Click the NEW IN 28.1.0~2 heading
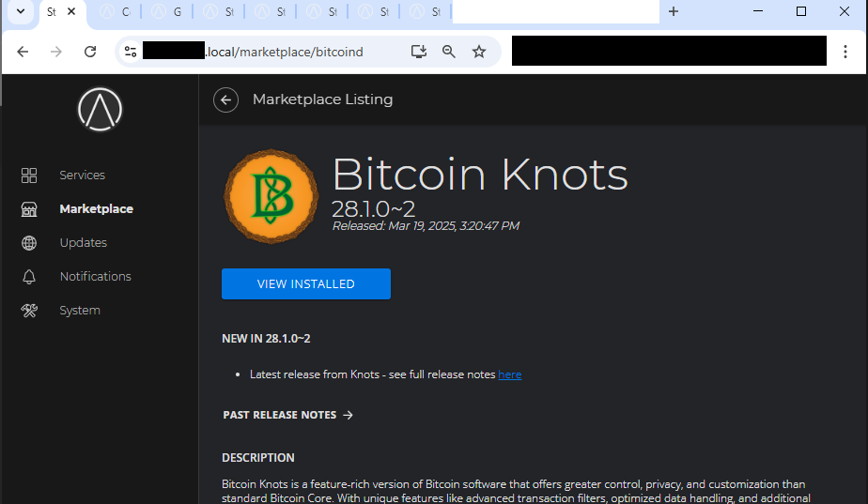This screenshot has width=868, height=504. 266,339
